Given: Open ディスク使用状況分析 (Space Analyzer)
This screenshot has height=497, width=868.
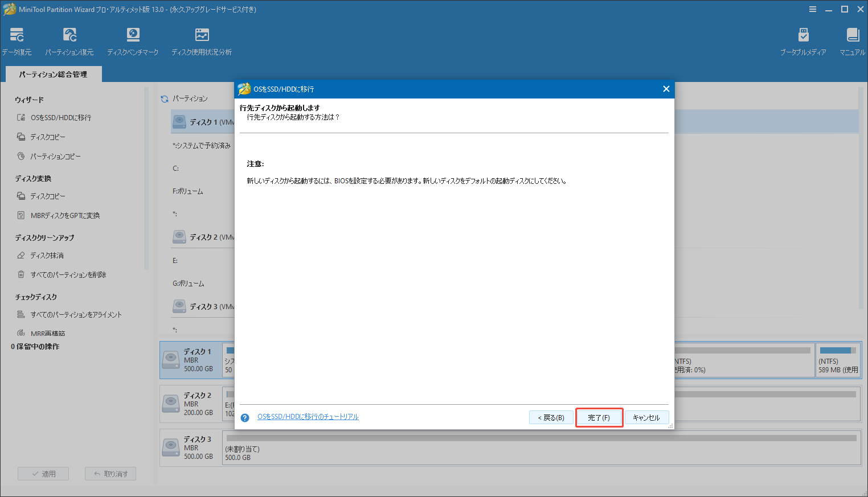Looking at the screenshot, I should [200, 40].
